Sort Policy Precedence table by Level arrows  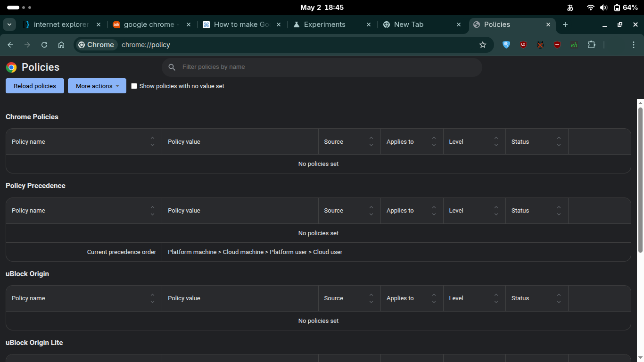point(496,211)
